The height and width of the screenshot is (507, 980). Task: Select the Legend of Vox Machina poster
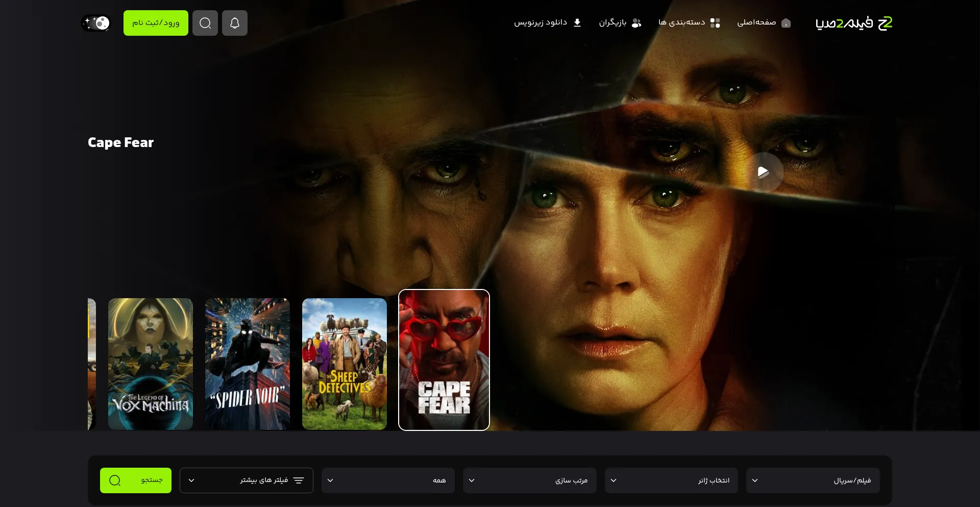pyautogui.click(x=151, y=364)
